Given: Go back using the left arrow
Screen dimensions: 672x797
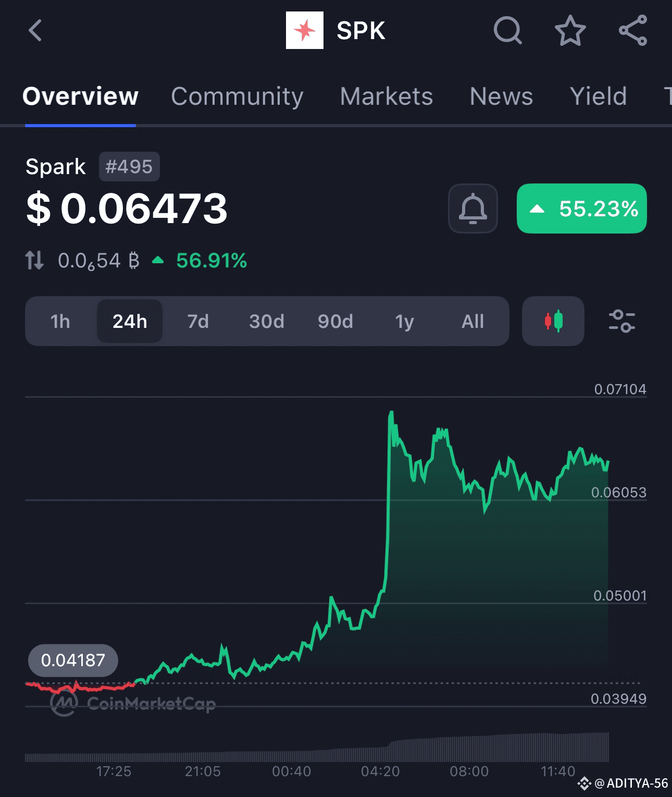Looking at the screenshot, I should pyautogui.click(x=35, y=30).
